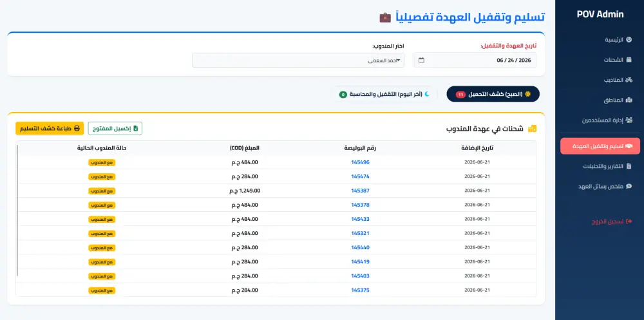The width and height of the screenshot is (644, 320).
Task: Open waybill link 145433
Action: (x=360, y=219)
